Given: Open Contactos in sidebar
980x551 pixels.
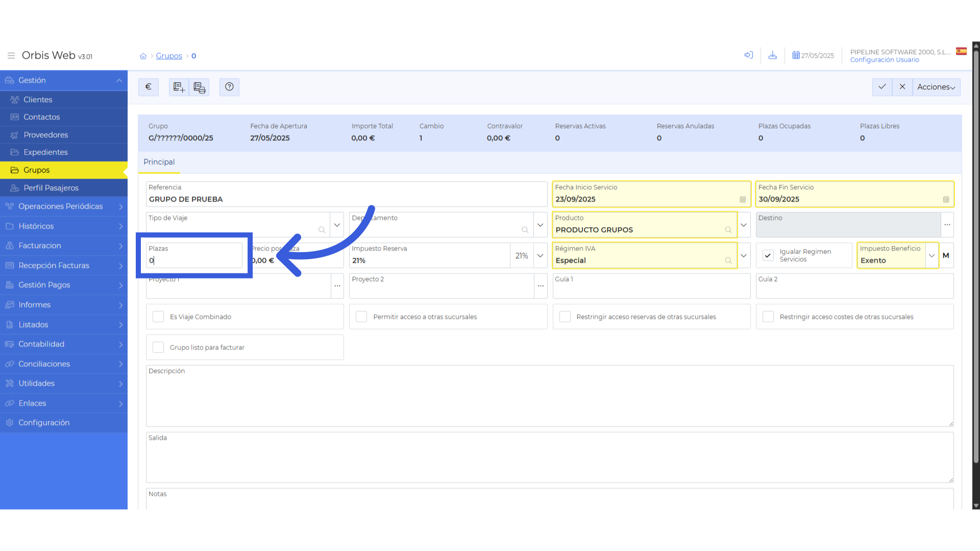Looking at the screenshot, I should tap(64, 117).
